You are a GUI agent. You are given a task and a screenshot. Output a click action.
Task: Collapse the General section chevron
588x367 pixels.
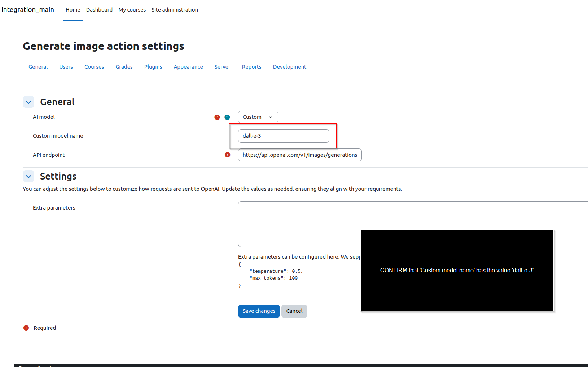click(x=28, y=102)
